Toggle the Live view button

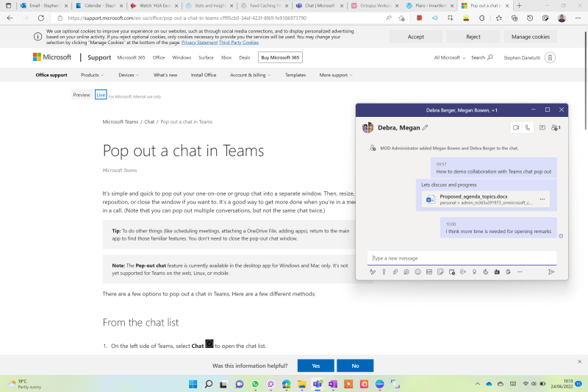101,95
